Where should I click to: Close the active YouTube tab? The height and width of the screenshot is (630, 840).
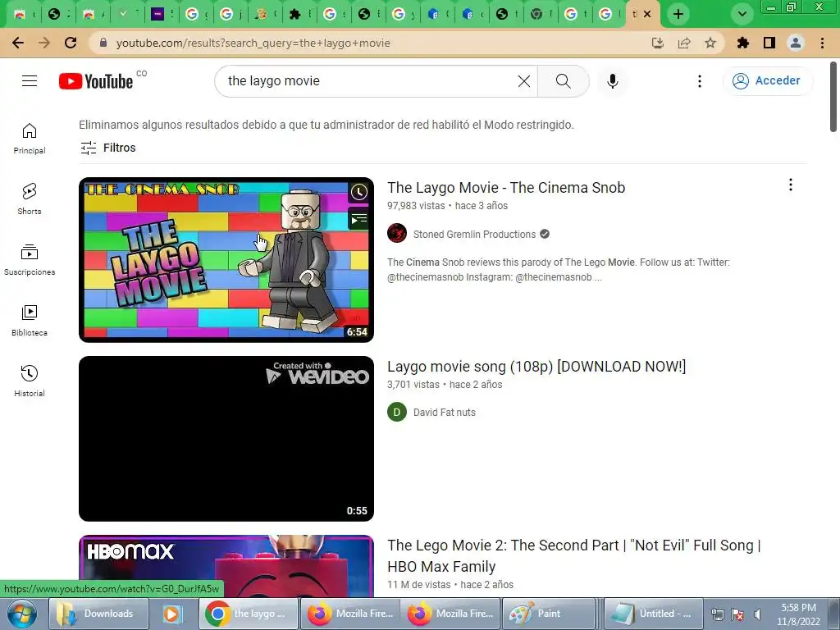pyautogui.click(x=647, y=14)
